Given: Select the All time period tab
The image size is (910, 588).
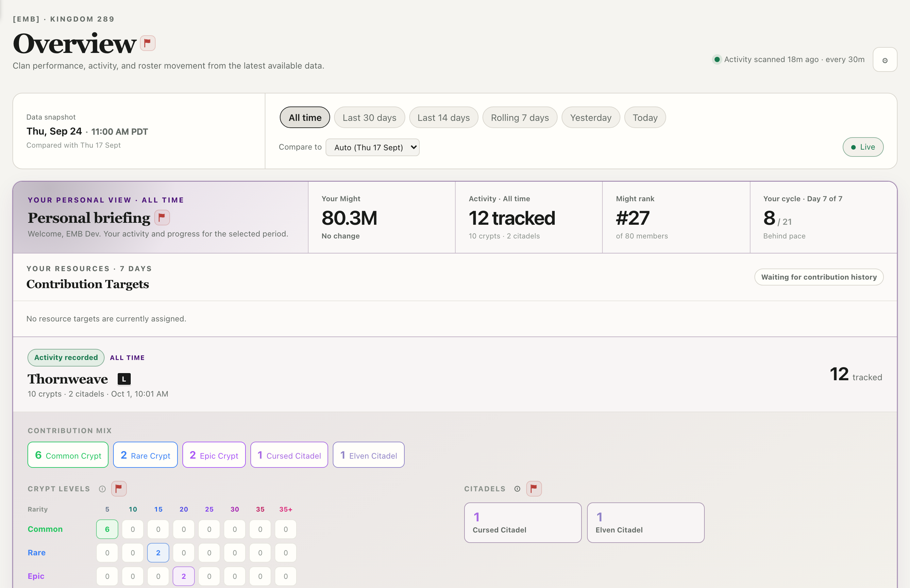Looking at the screenshot, I should coord(305,118).
